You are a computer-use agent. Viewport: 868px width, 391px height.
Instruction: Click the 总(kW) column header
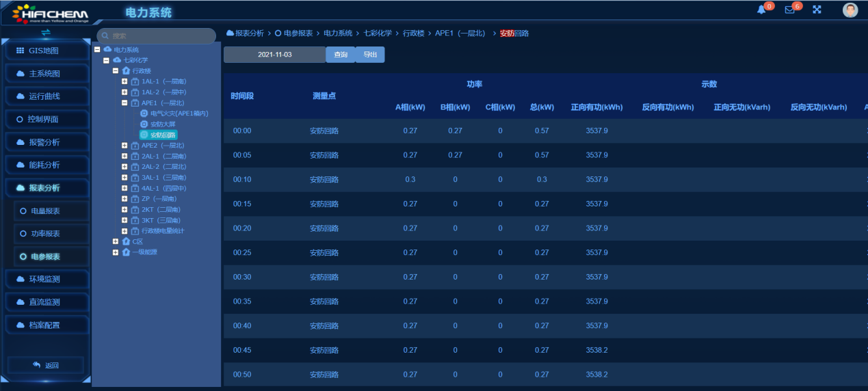coord(542,107)
